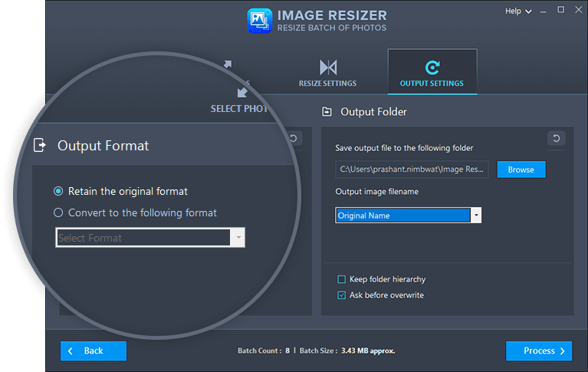Click the Output Settings refresh icon
Viewport: 588px width, 372px height.
point(432,67)
